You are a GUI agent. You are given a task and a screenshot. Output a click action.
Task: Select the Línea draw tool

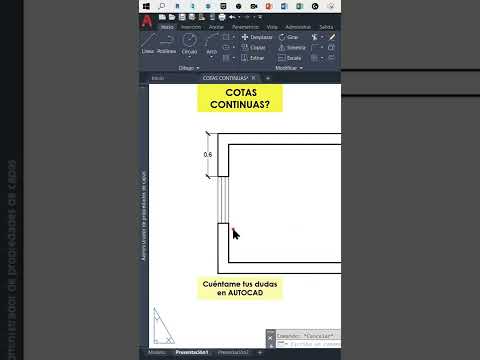(148, 44)
